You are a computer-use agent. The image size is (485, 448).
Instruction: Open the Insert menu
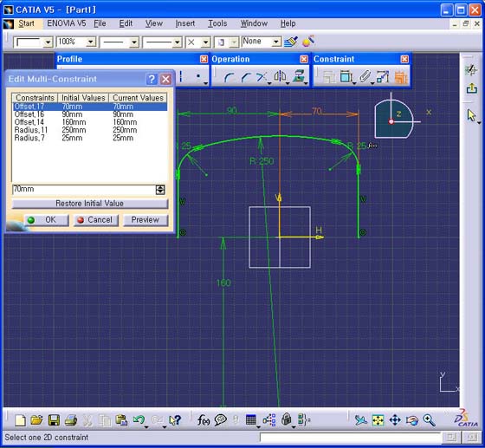point(185,23)
